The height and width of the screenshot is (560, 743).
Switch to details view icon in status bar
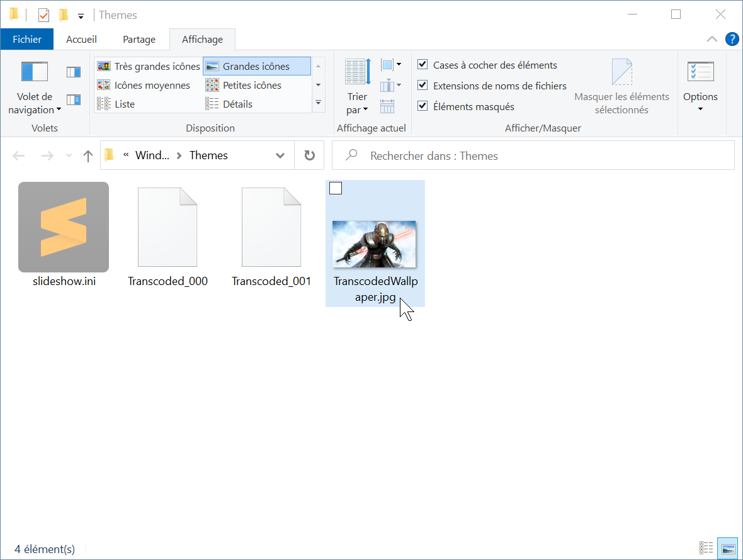(x=706, y=548)
